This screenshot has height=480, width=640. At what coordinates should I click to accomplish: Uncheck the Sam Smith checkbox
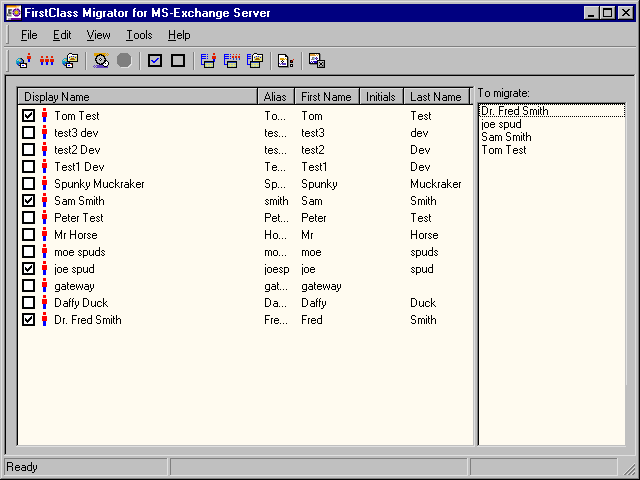coord(28,200)
